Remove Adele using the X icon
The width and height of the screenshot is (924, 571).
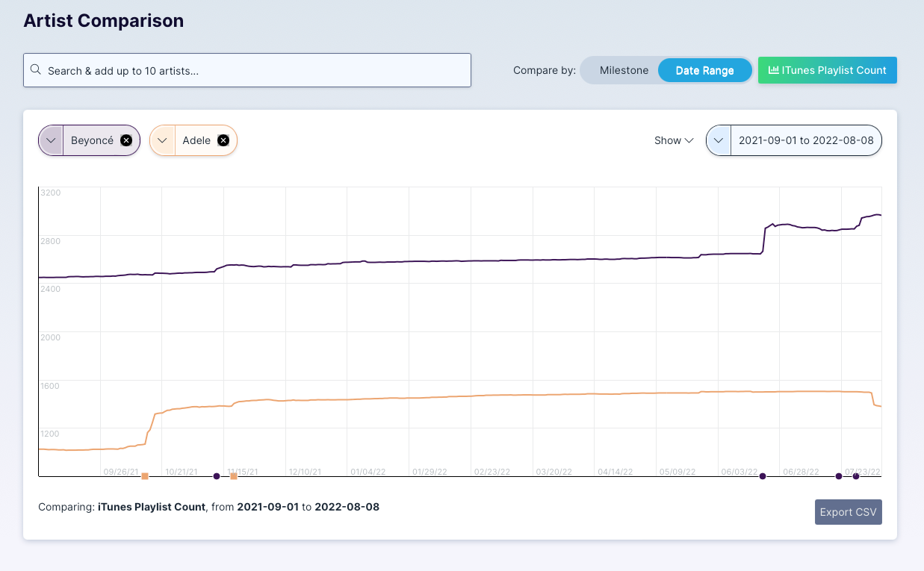tap(223, 140)
